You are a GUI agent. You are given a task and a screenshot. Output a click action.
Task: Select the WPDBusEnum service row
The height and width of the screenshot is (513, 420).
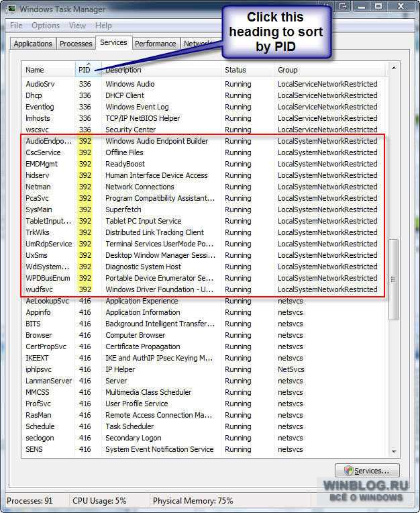(204, 278)
